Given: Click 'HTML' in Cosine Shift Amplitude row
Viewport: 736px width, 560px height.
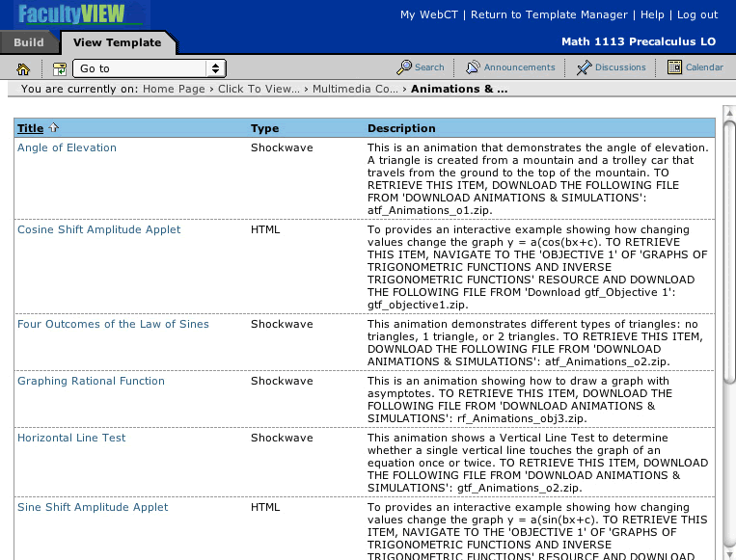Looking at the screenshot, I should point(265,229).
